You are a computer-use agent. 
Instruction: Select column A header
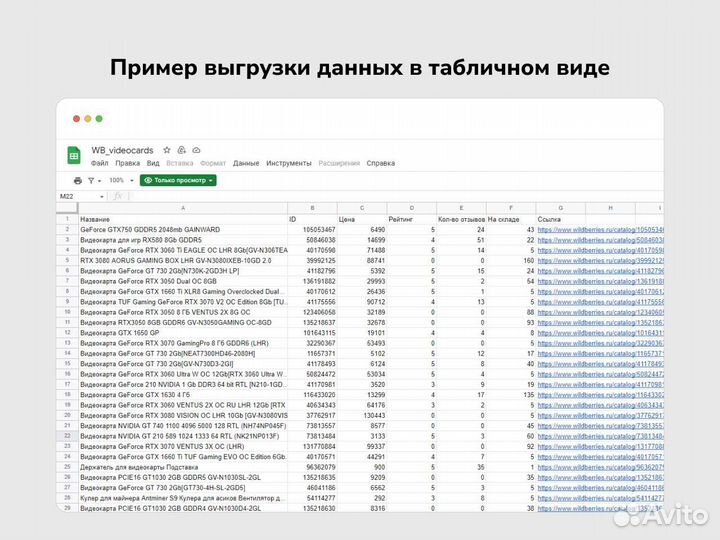coord(183,208)
